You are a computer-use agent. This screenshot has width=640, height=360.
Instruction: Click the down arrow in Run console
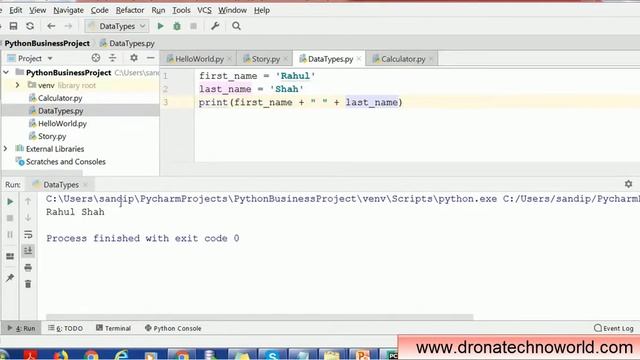tap(28, 218)
